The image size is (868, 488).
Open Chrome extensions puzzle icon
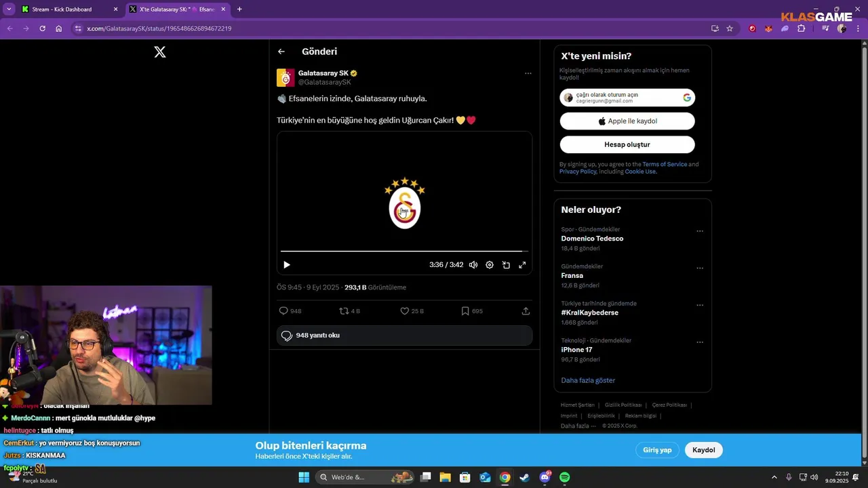[802, 28]
